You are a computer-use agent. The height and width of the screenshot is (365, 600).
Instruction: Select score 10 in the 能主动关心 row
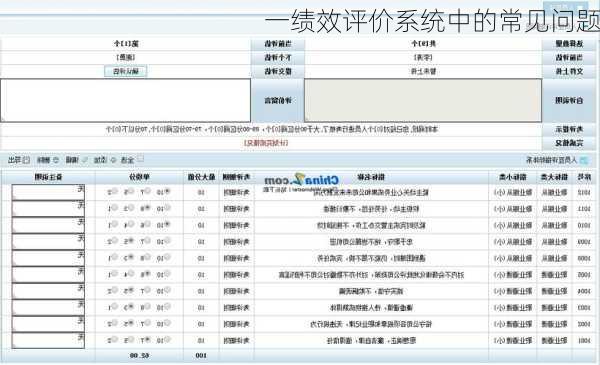point(167,191)
